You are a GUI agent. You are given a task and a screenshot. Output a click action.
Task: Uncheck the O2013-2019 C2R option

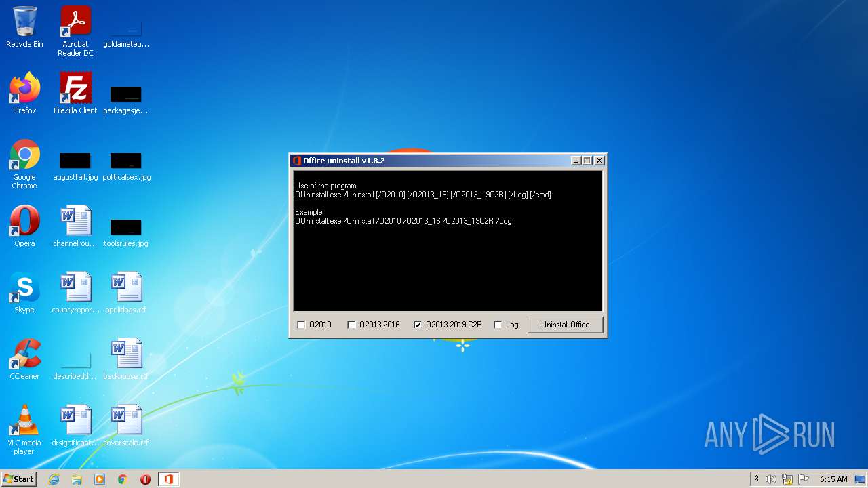pos(418,325)
